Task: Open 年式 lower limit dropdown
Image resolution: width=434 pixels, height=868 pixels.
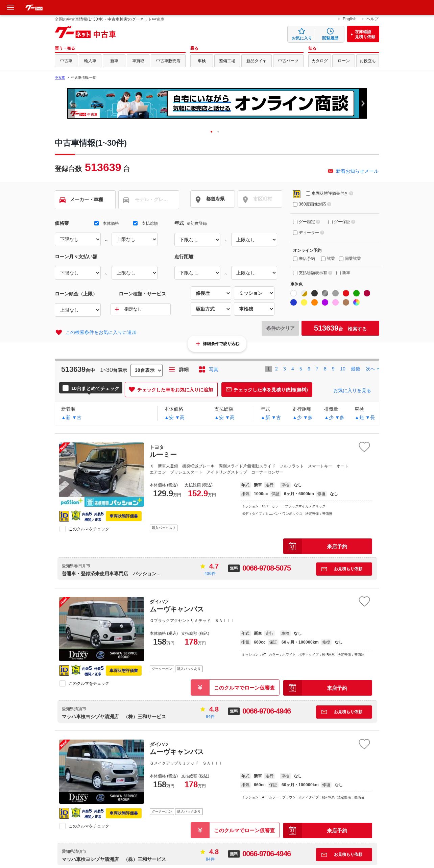Action: click(x=197, y=240)
